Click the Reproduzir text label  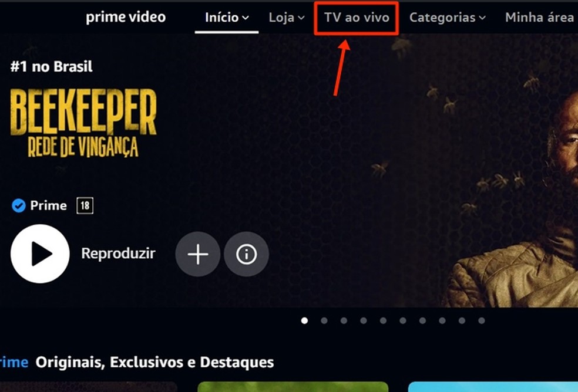[118, 254]
